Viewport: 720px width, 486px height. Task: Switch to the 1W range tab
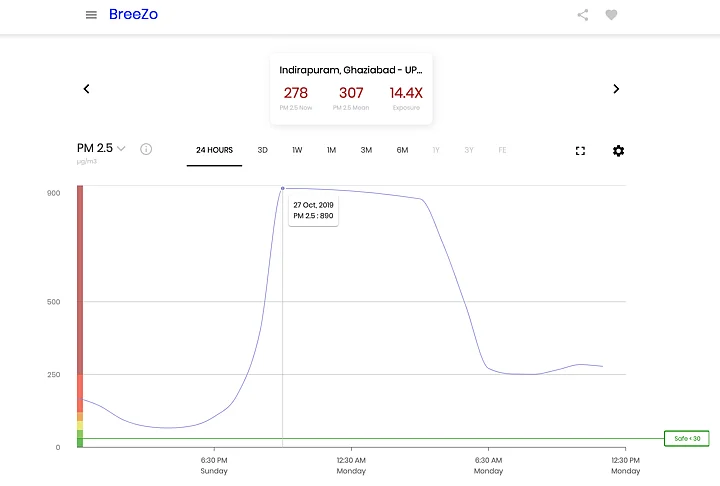coord(297,150)
